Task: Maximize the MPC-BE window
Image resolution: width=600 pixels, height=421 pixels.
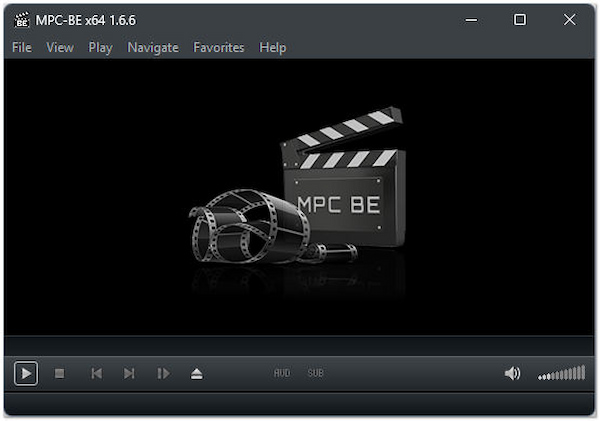Action: pos(520,20)
